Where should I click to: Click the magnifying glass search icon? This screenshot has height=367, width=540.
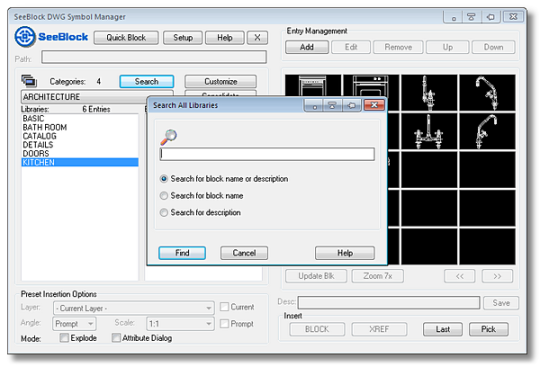click(x=169, y=137)
